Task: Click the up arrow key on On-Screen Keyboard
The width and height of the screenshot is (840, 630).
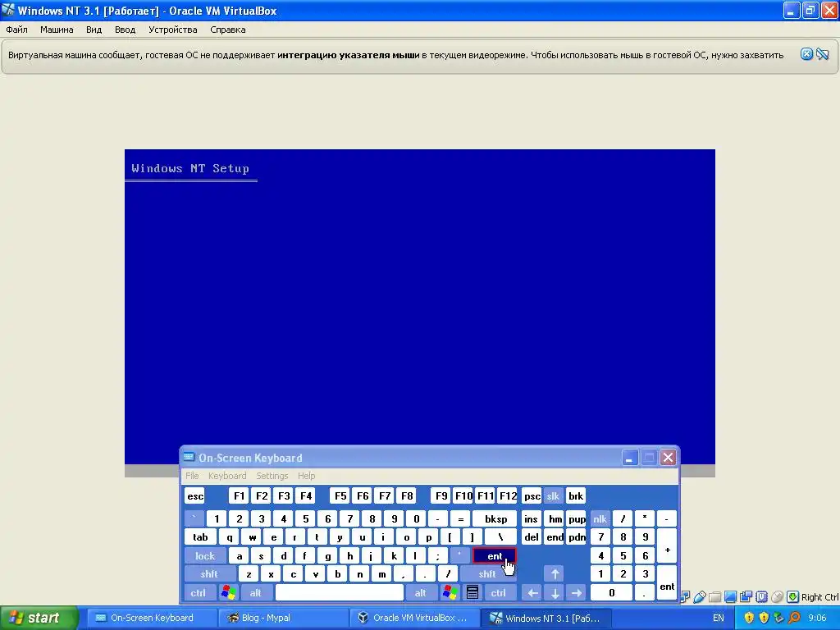Action: [555, 573]
